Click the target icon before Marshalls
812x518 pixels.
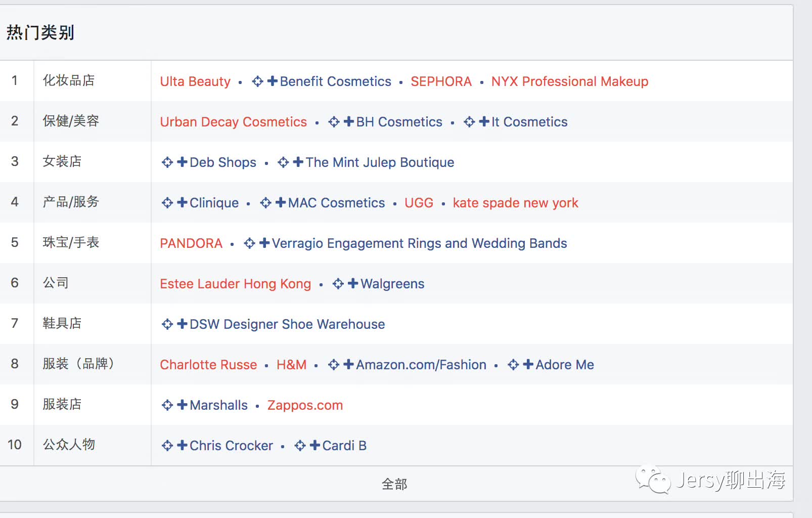167,405
